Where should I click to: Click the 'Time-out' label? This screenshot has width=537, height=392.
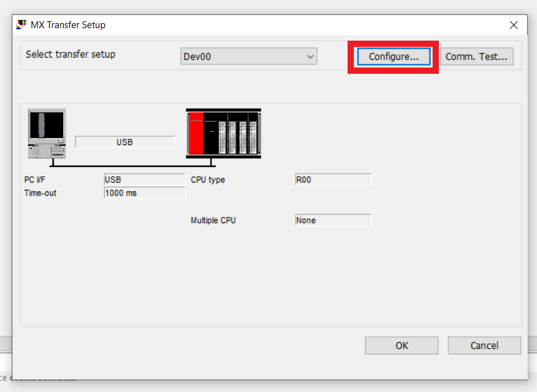[x=40, y=193]
